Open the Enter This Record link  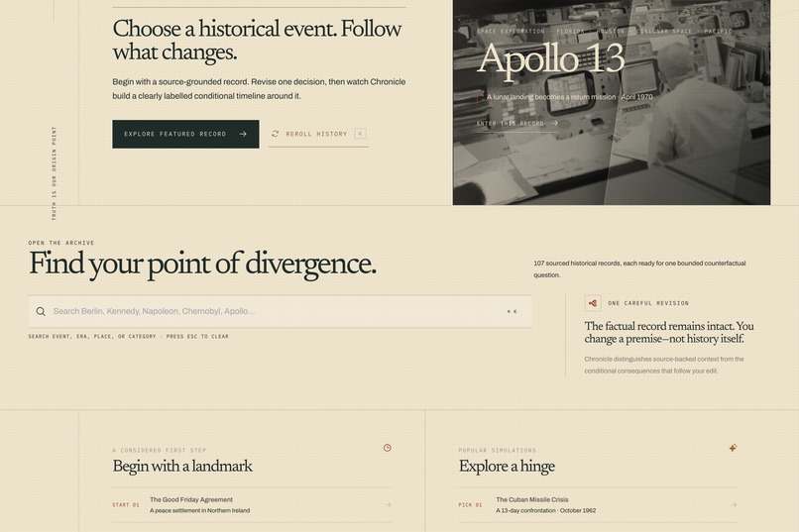click(517, 124)
